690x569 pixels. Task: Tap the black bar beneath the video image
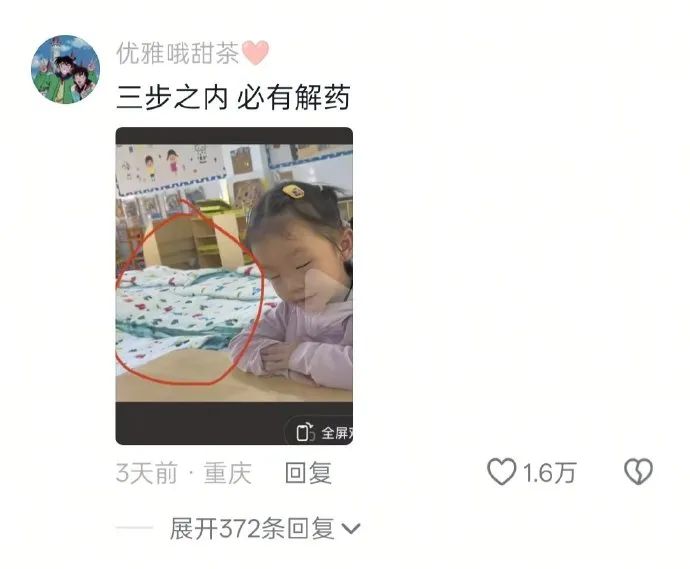[x=234, y=423]
